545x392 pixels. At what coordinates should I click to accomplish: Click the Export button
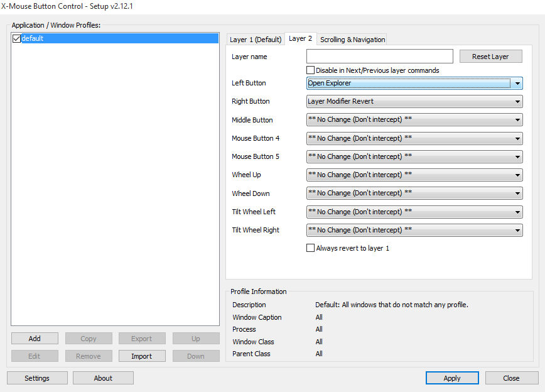(x=141, y=339)
